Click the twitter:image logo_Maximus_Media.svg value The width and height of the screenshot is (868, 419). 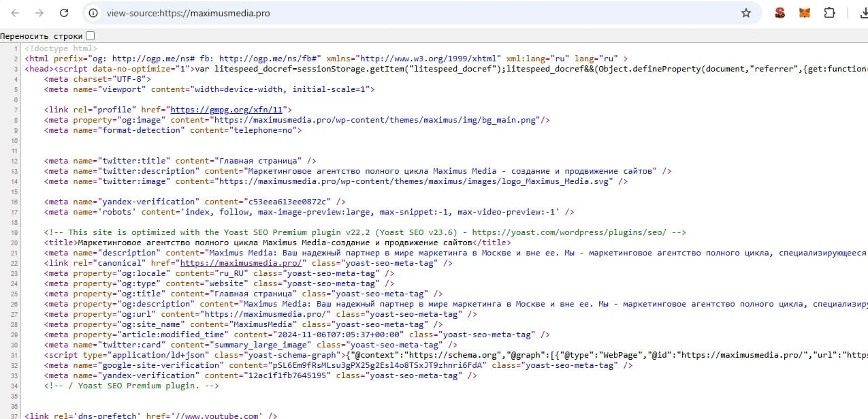click(x=415, y=181)
